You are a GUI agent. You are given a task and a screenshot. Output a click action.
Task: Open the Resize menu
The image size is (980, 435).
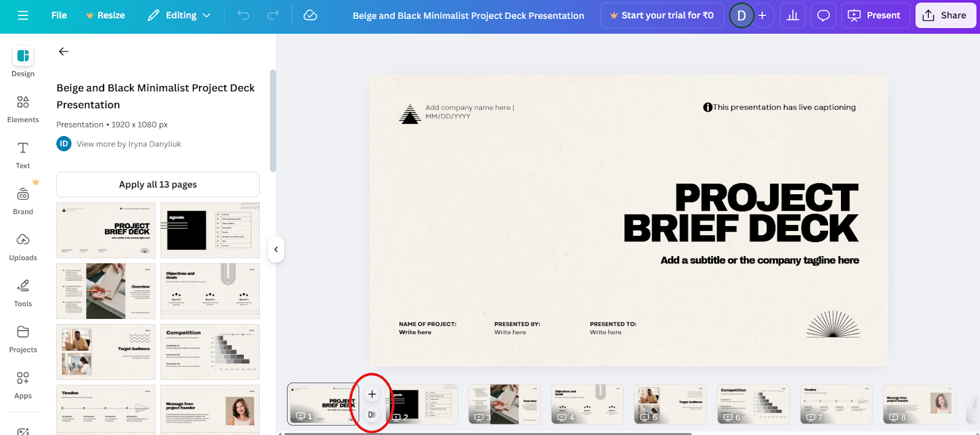[105, 15]
